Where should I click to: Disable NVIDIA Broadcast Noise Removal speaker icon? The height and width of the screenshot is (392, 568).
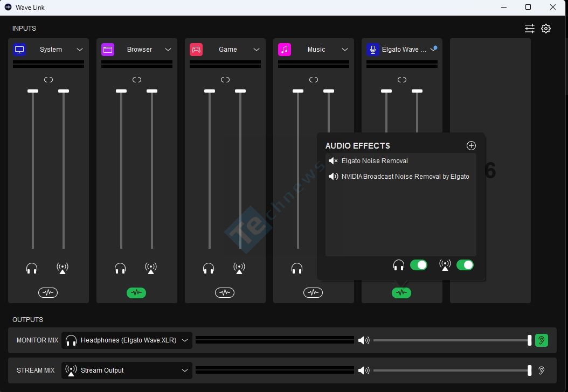point(333,176)
